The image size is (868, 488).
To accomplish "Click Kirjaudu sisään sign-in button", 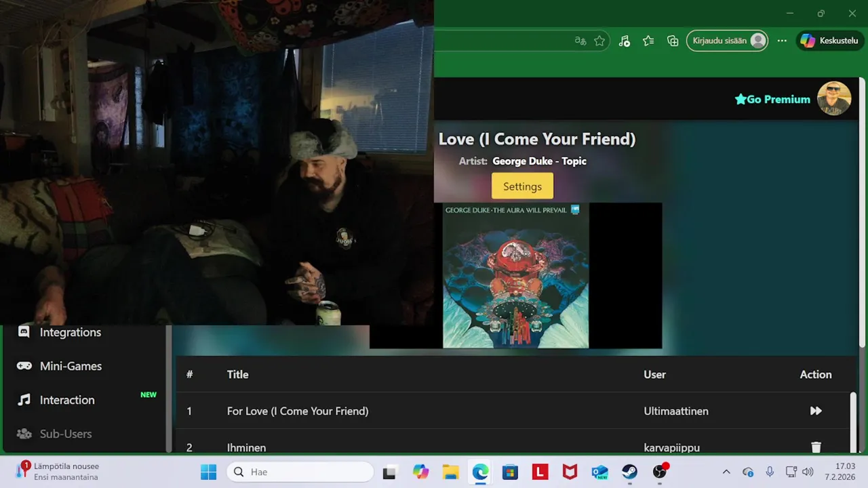I will [x=727, y=41].
